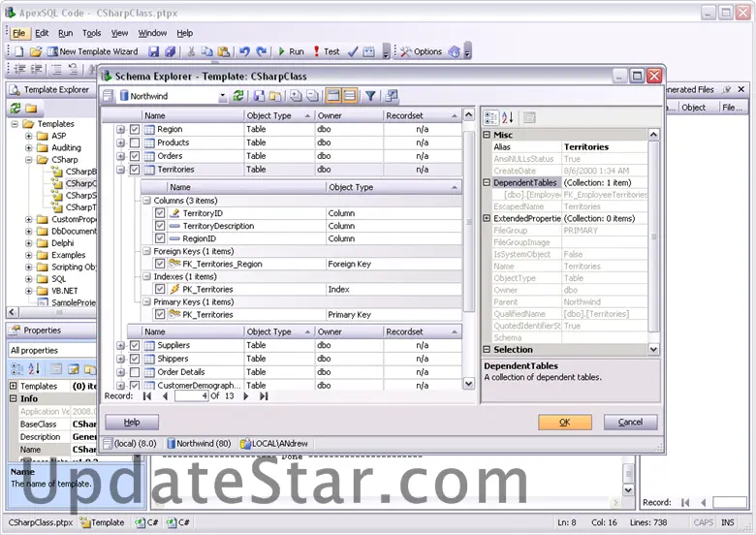Toggle the highlighted panel layout icon

333,96
